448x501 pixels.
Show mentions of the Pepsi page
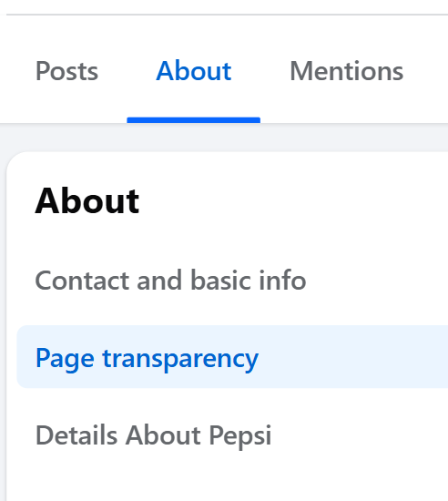coord(346,71)
